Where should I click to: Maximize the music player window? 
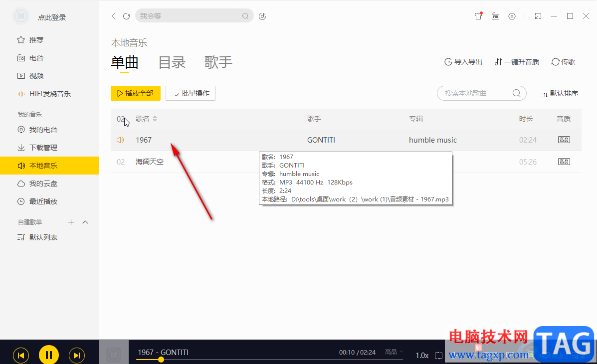tap(570, 16)
